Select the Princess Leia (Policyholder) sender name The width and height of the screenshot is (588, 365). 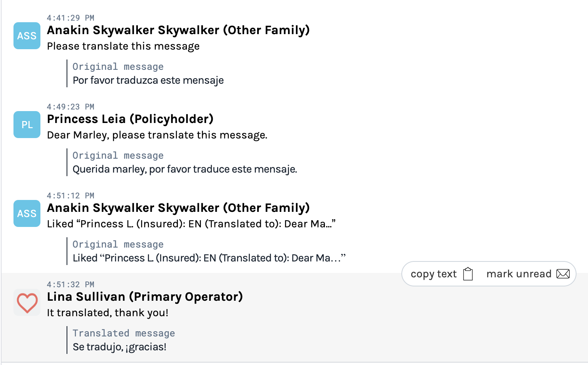(x=130, y=119)
